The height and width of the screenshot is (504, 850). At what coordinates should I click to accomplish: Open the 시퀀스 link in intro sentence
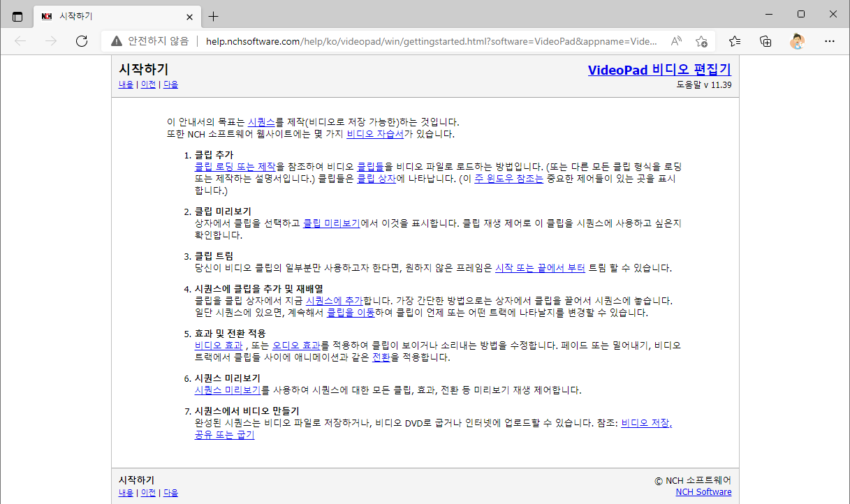pos(261,121)
